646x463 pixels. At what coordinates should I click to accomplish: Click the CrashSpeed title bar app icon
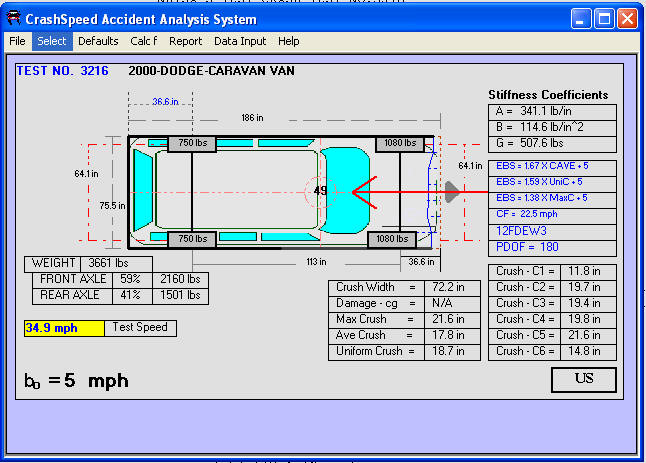pyautogui.click(x=14, y=19)
